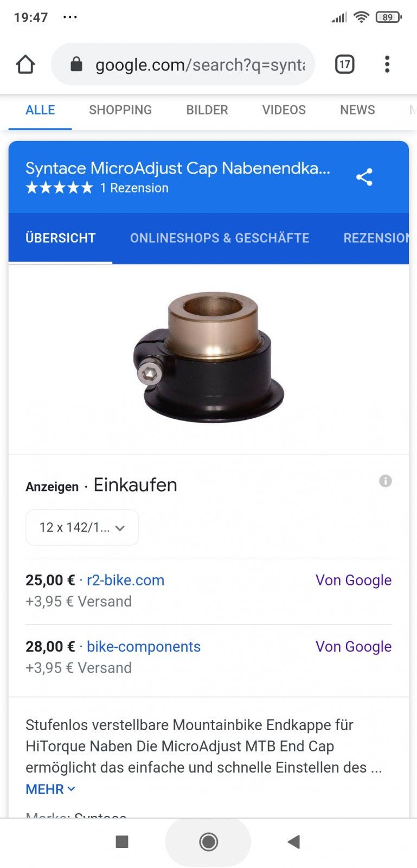Screen dimensions: 417x868
Task: Switch to the SHOPPING search tab
Action: [120, 110]
